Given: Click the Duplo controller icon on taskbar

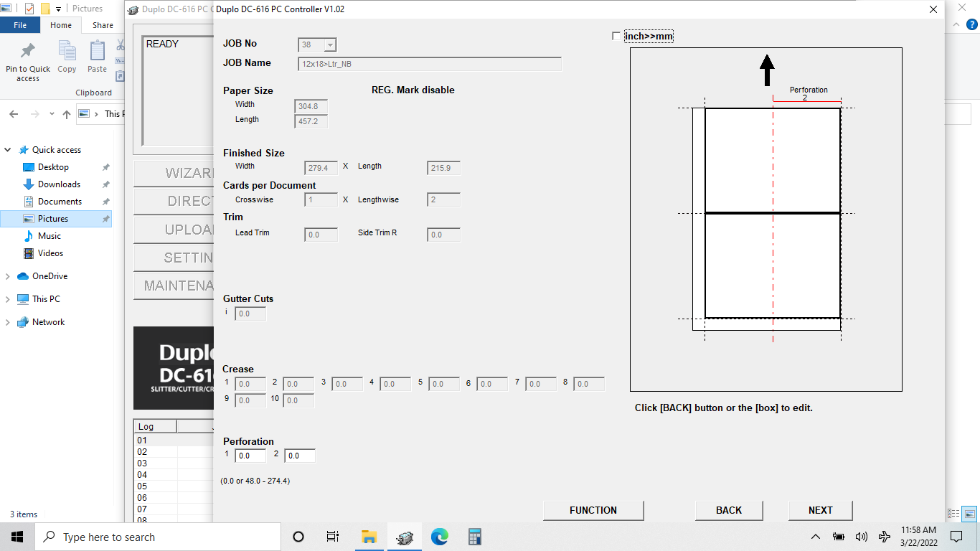Looking at the screenshot, I should tap(405, 537).
